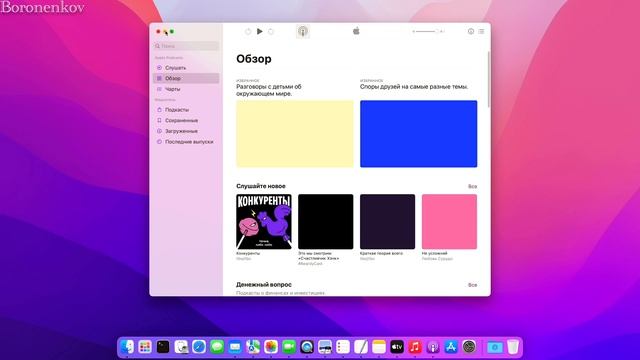Open Finder from the Dock

point(127,347)
